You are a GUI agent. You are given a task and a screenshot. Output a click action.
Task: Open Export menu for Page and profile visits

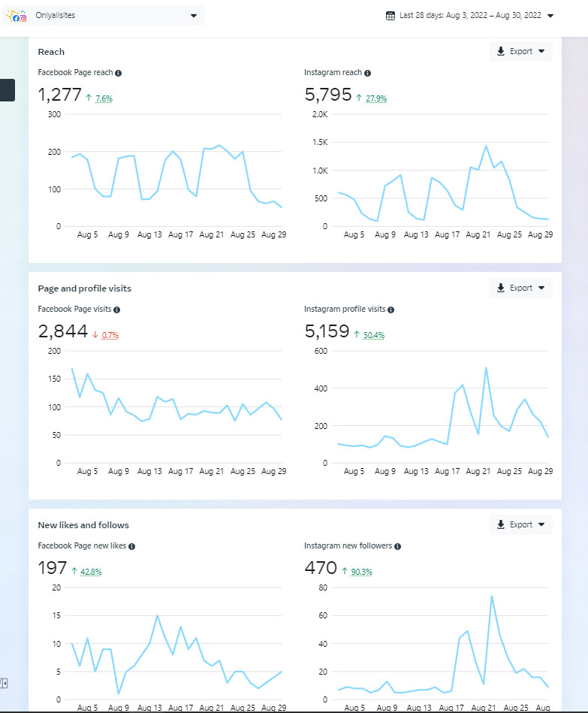[x=520, y=289]
